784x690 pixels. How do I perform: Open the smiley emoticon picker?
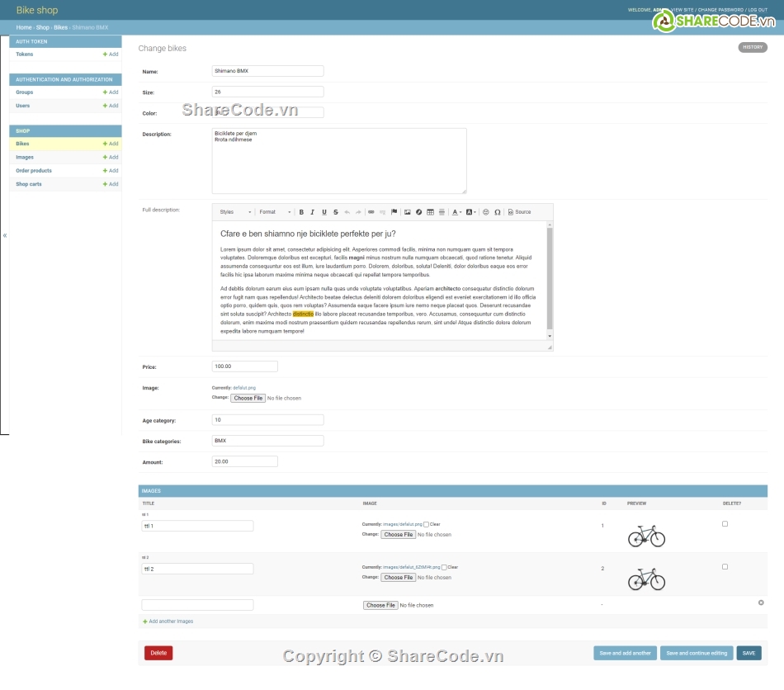(486, 212)
